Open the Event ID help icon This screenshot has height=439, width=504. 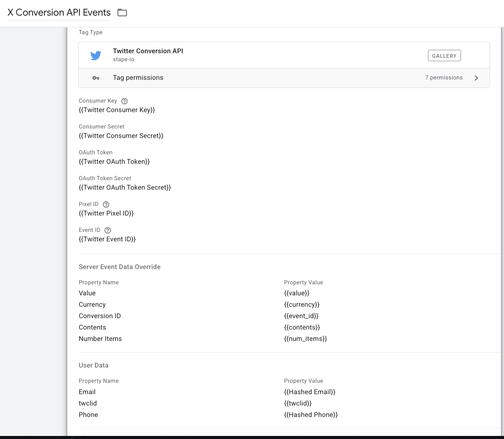(x=108, y=230)
